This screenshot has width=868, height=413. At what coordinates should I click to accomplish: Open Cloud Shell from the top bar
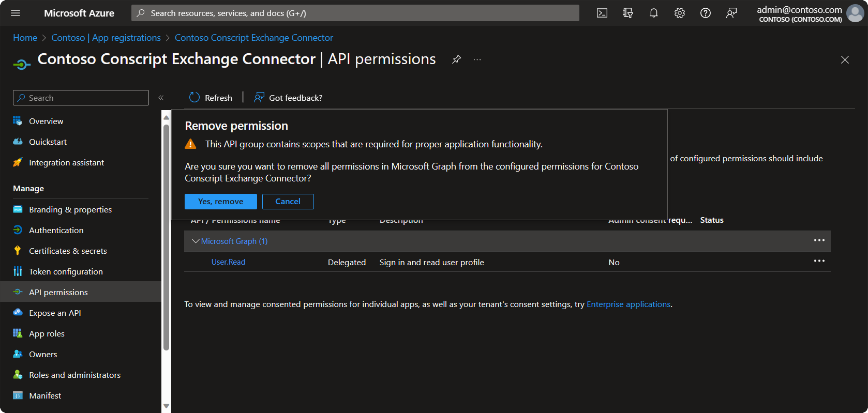[602, 13]
